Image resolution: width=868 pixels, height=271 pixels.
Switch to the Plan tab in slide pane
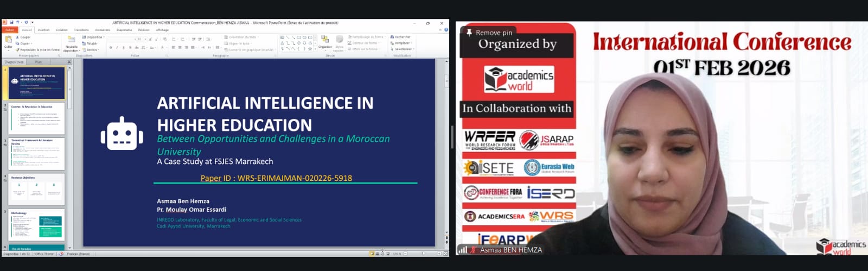[39, 62]
